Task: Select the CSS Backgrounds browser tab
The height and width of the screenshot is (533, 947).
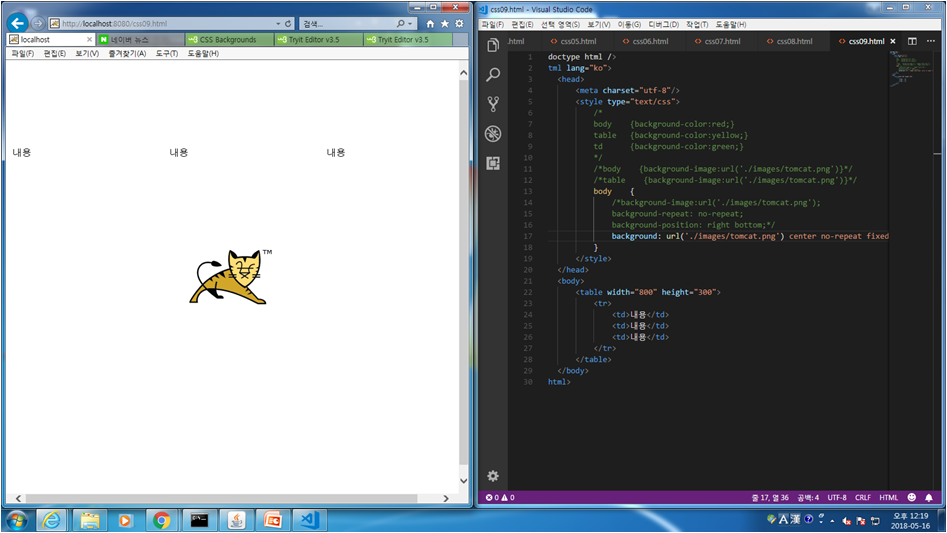Action: pyautogui.click(x=228, y=39)
